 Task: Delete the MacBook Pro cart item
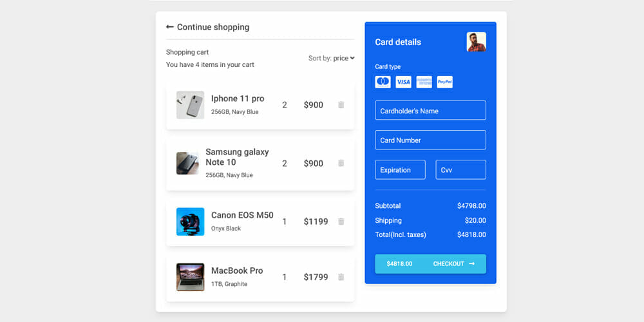(341, 277)
